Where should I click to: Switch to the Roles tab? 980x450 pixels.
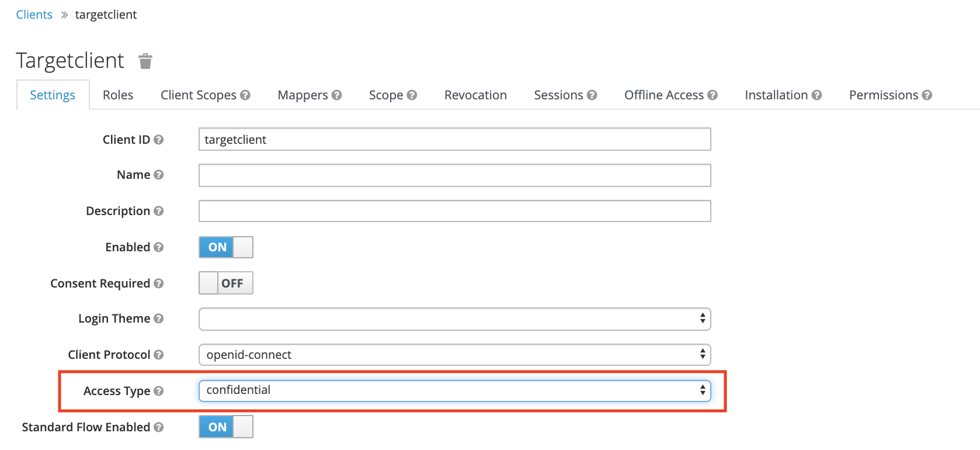(x=118, y=95)
